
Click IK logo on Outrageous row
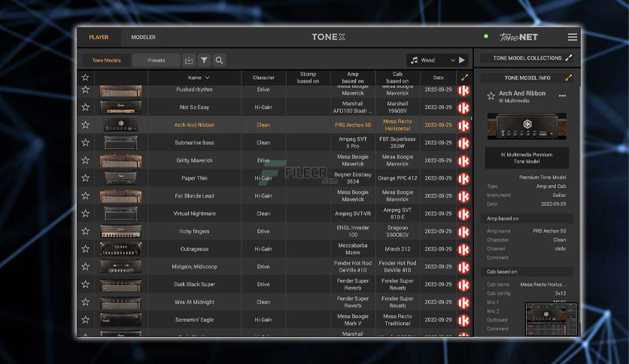pyautogui.click(x=463, y=250)
